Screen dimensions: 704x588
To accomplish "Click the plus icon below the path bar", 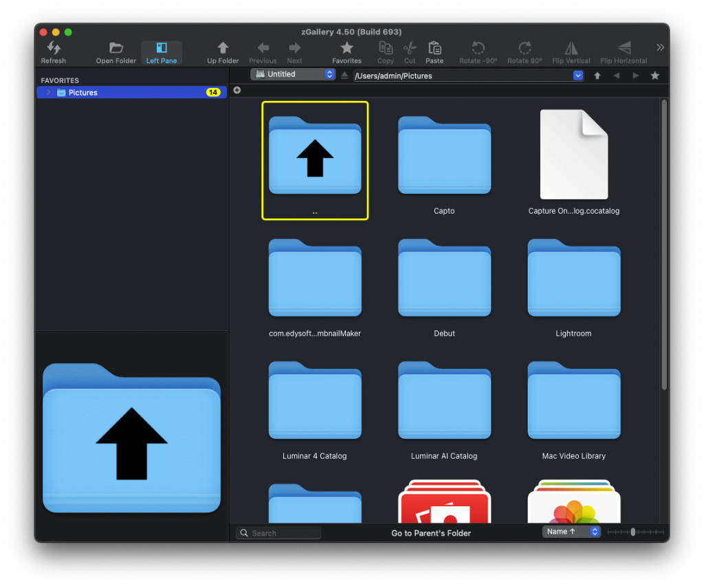I will (x=237, y=90).
